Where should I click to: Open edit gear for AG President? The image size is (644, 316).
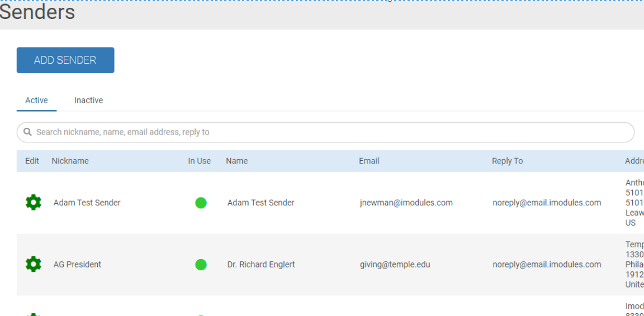click(x=34, y=264)
